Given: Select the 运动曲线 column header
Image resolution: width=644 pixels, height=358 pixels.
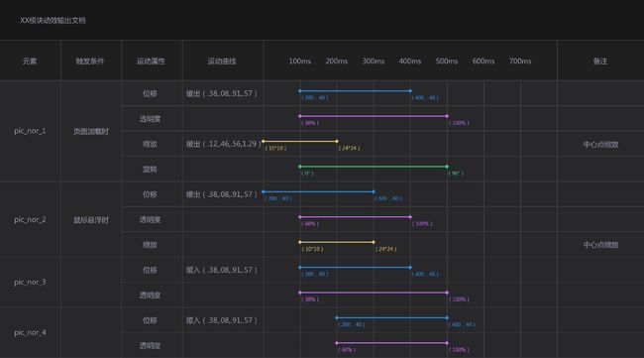Looking at the screenshot, I should [222, 61].
